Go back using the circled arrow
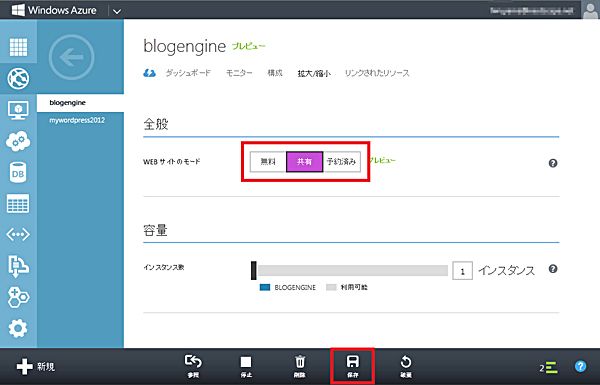 point(72,57)
